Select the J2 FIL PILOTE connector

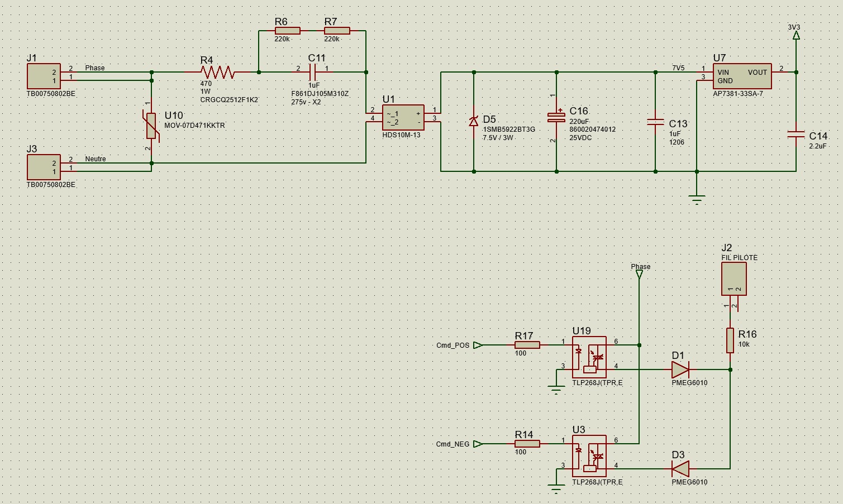point(734,279)
